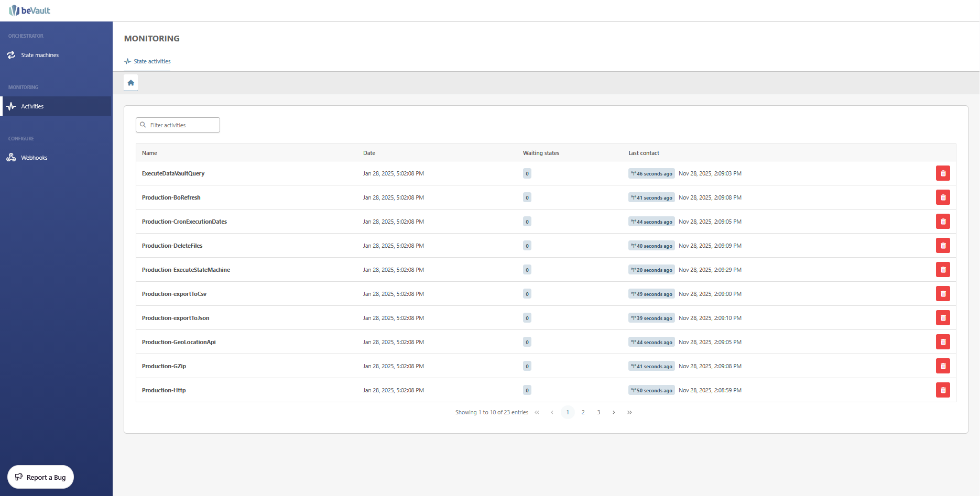The width and height of the screenshot is (980, 496).
Task: Click the home breadcrumb icon
Action: pos(131,83)
